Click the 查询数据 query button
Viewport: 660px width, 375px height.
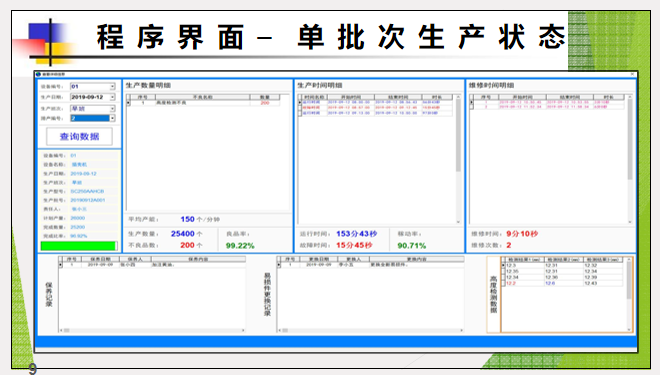click(79, 136)
